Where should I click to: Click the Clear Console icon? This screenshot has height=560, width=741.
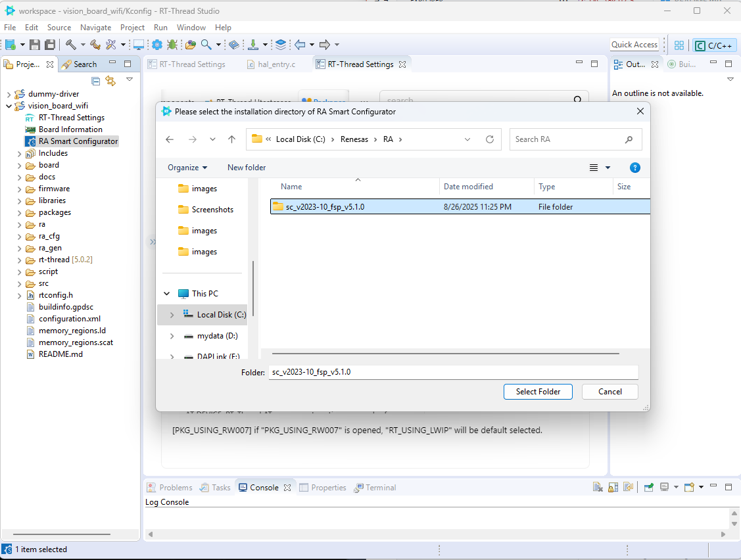pyautogui.click(x=598, y=488)
